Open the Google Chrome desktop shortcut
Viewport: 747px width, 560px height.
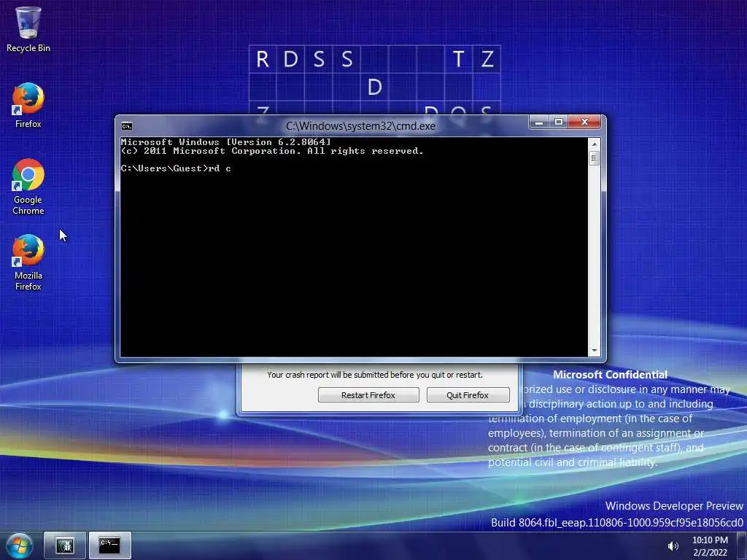click(28, 187)
